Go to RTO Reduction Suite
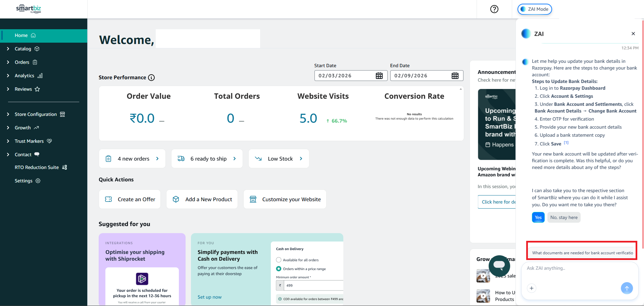Viewport: 644px width, 306px height. (37, 167)
